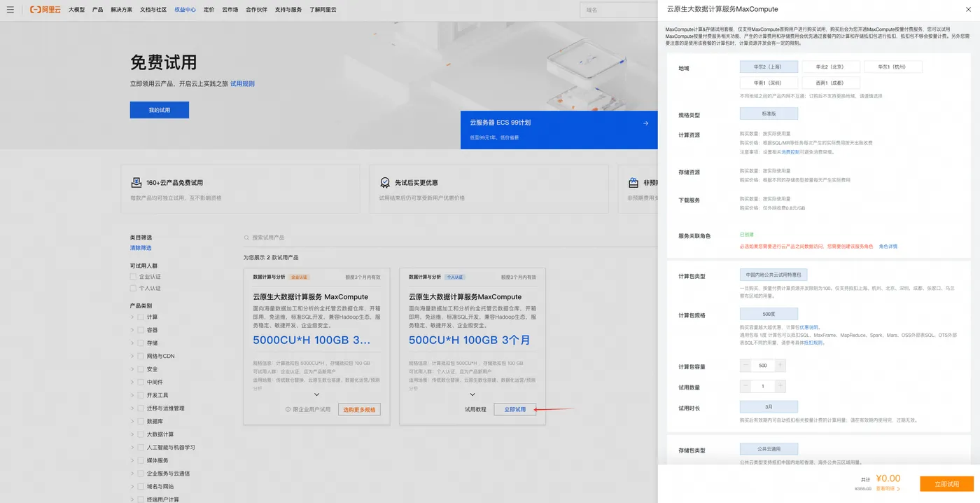
Task: Click the arrow on ECS 99计划 banner
Action: [x=645, y=123]
